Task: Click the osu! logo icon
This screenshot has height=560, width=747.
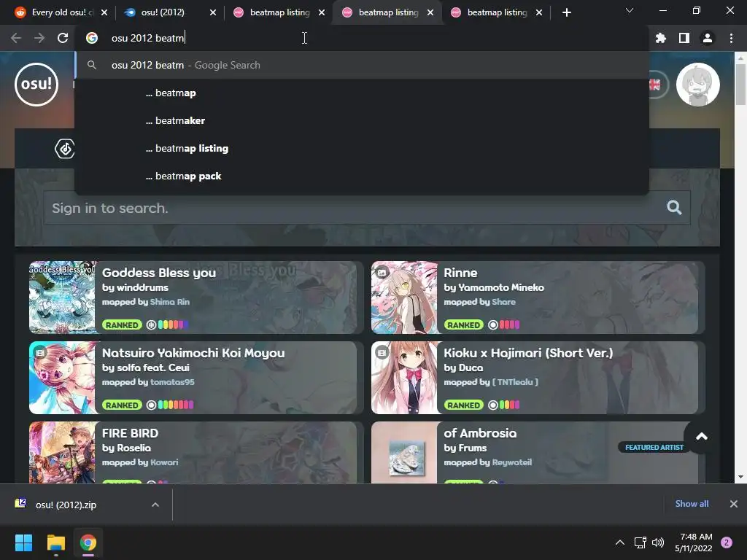Action: click(36, 85)
